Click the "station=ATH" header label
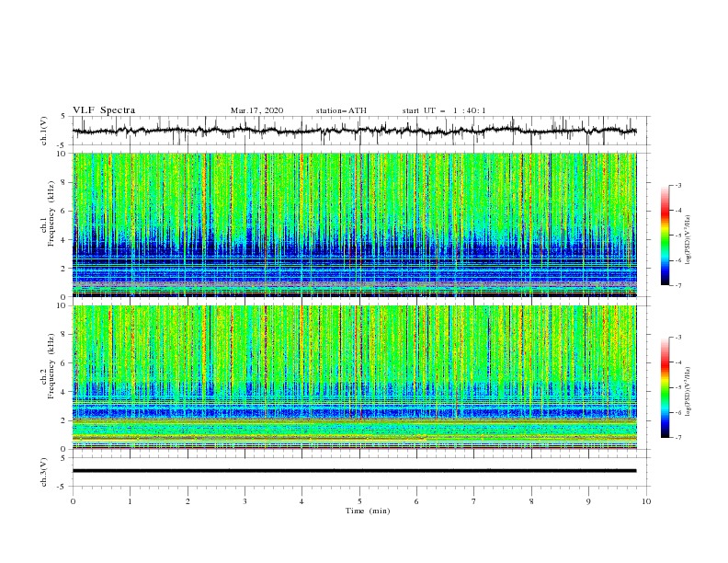This screenshot has height=563, width=728. point(341,110)
